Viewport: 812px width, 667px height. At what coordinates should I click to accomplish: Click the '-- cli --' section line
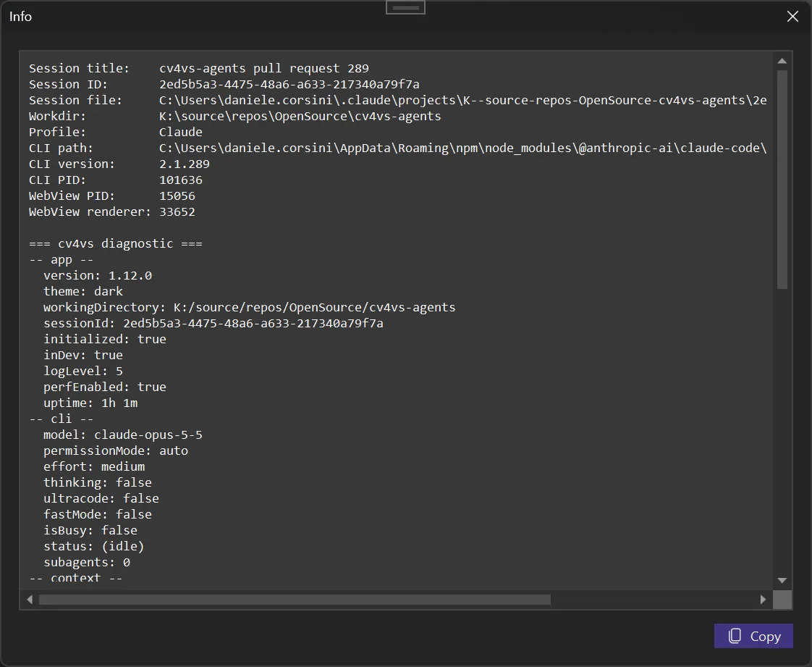[61, 419]
